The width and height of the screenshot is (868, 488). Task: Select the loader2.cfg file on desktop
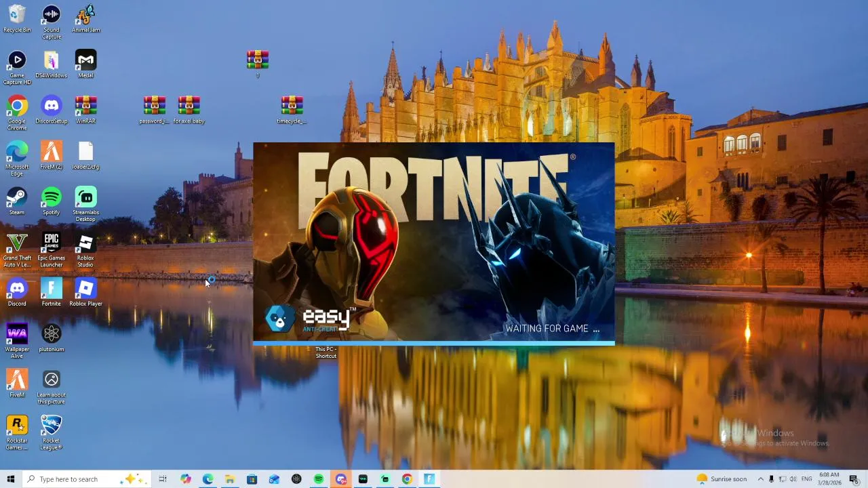[85, 155]
